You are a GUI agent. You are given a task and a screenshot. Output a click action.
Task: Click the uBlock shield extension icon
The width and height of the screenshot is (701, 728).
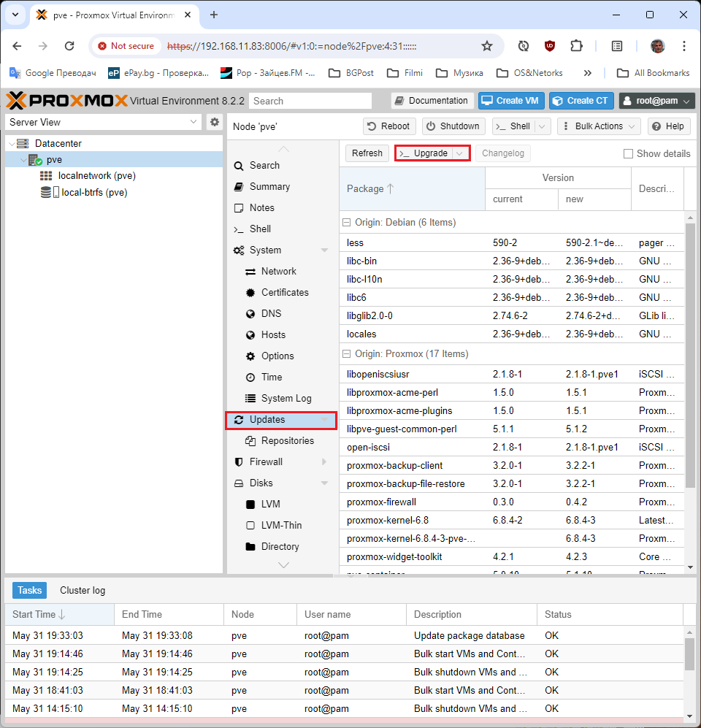click(550, 46)
